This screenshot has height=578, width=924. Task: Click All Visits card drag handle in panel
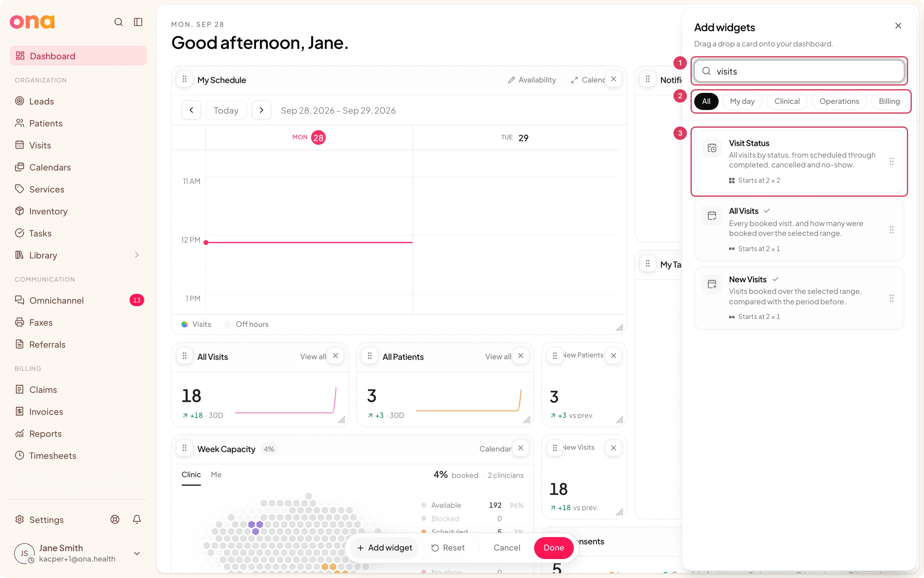tap(892, 230)
